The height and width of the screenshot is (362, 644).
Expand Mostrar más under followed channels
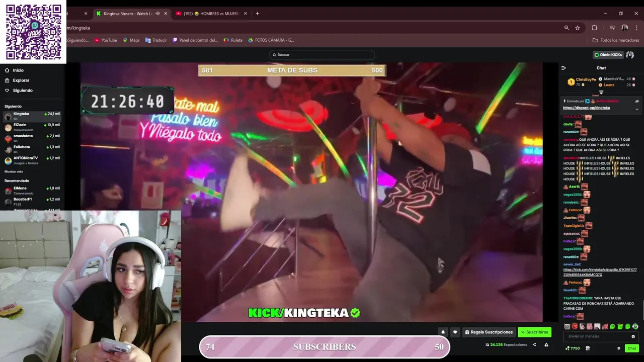[x=14, y=171]
